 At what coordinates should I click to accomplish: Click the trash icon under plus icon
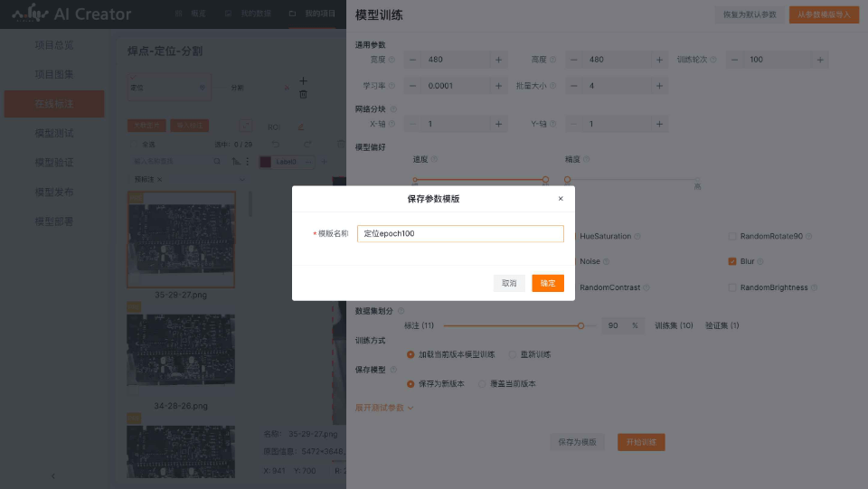pyautogui.click(x=303, y=95)
